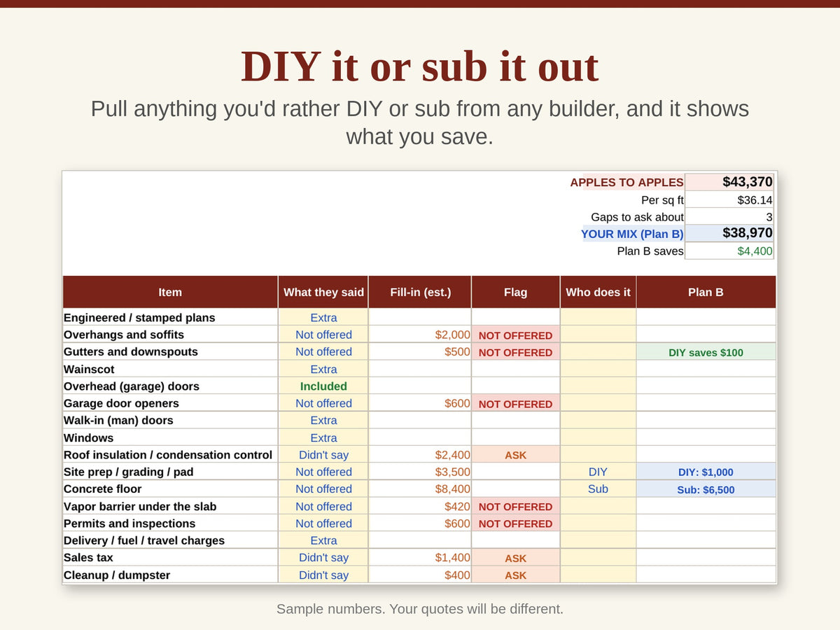
Task: Click the $1,400 Sales tax estimate
Action: point(420,557)
